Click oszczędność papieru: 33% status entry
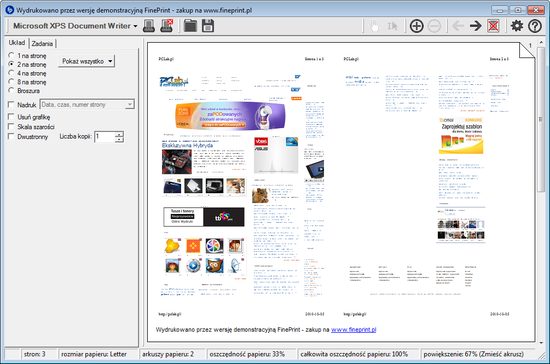 coord(251,354)
